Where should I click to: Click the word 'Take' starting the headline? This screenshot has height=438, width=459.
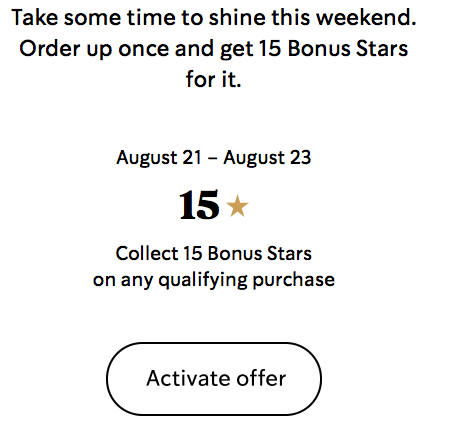(x=35, y=17)
